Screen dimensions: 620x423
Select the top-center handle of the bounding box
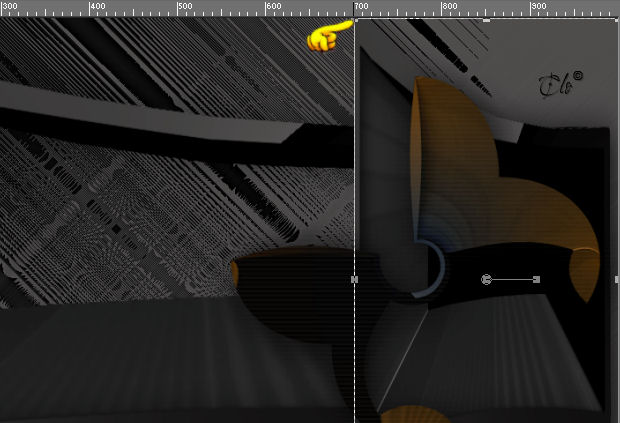click(x=486, y=20)
